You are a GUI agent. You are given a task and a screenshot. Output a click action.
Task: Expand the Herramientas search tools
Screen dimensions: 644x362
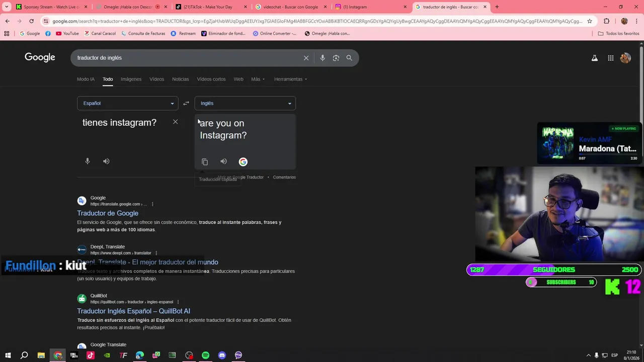(x=290, y=79)
